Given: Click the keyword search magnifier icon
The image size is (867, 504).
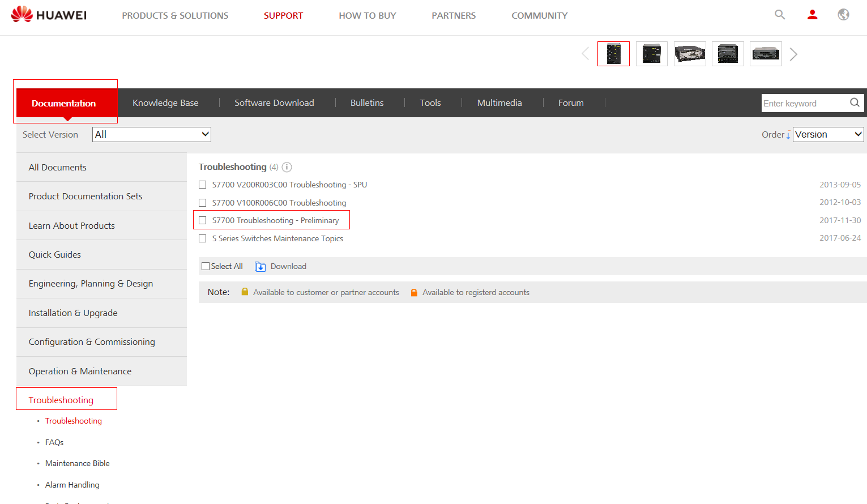Looking at the screenshot, I should (x=855, y=102).
